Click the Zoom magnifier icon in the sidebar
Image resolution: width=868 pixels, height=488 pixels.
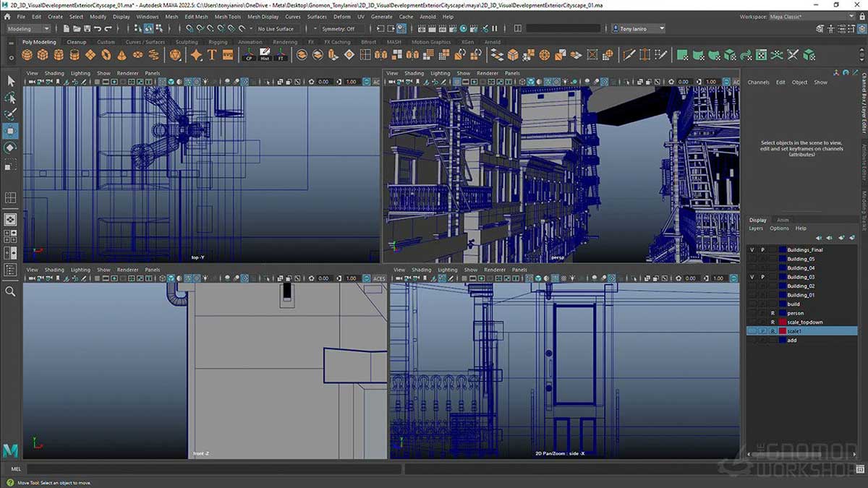click(x=11, y=291)
